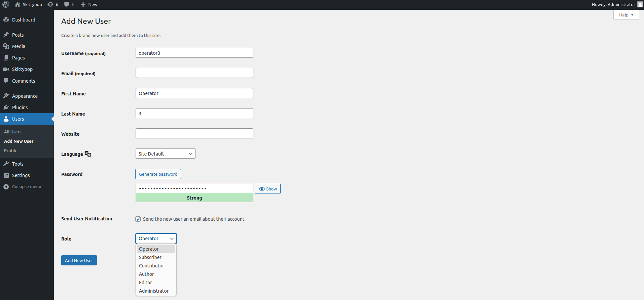The image size is (644, 300).
Task: Click the Media library icon
Action: pyautogui.click(x=6, y=46)
